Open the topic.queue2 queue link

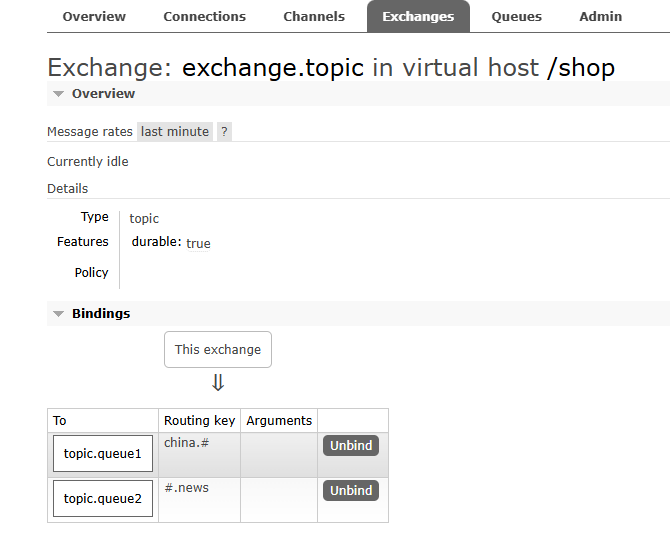coord(103,499)
